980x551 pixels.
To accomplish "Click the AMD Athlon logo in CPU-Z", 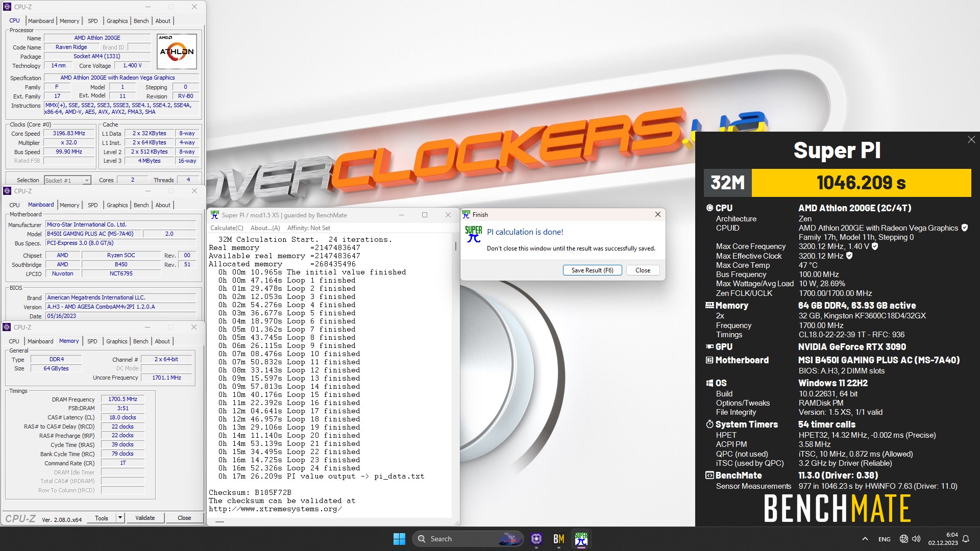I will coord(177,52).
